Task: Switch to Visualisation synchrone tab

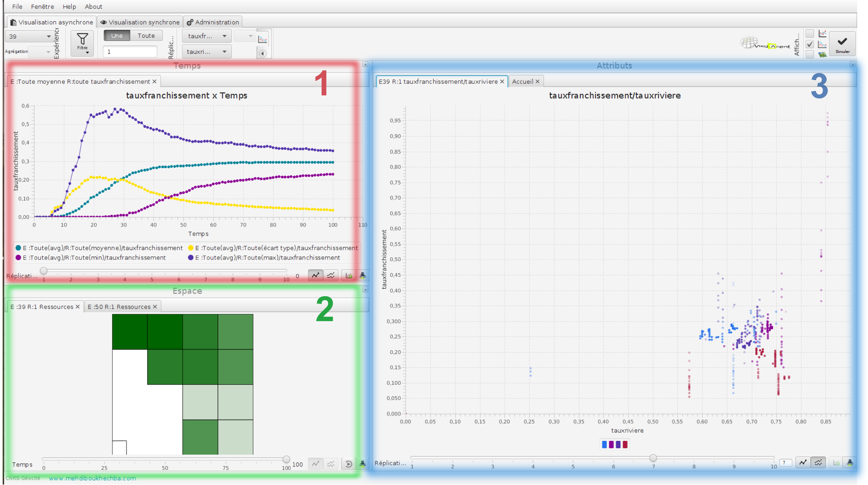Action: click(x=140, y=22)
